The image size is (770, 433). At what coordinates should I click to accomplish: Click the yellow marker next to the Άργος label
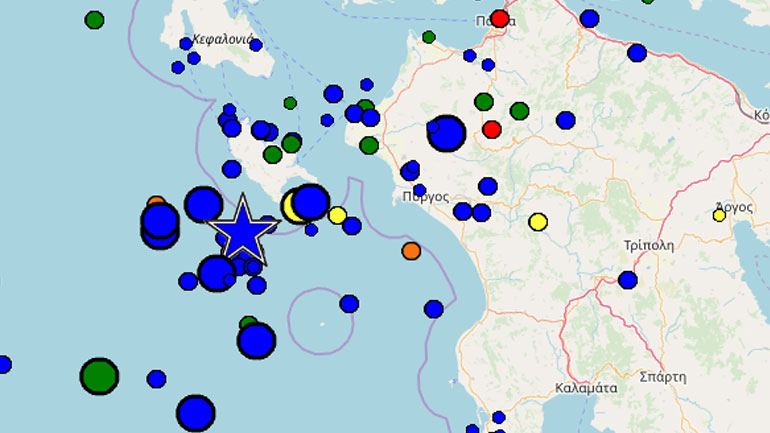point(719,215)
